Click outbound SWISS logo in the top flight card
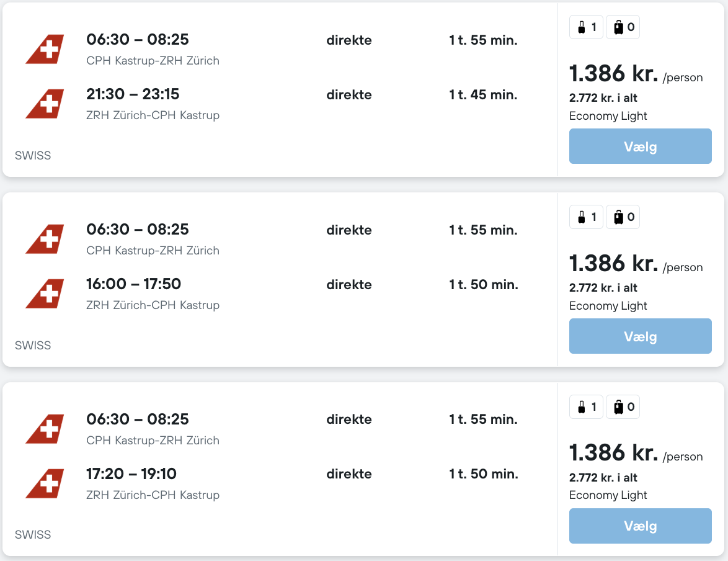The image size is (728, 561). click(x=45, y=50)
